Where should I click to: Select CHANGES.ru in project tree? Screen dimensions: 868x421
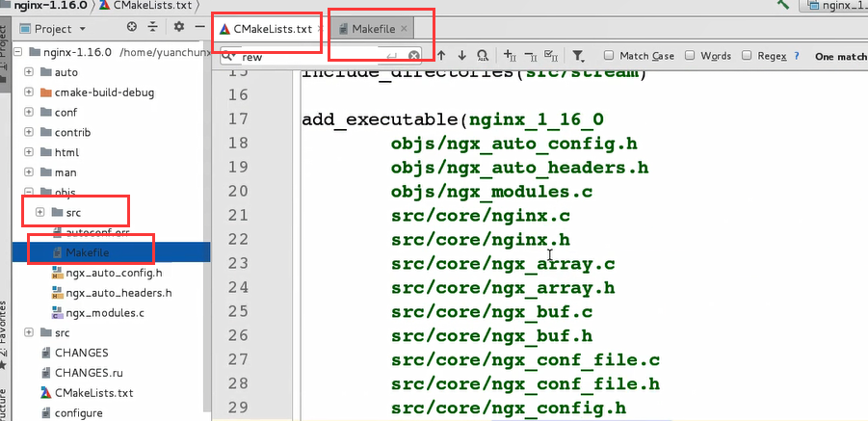tap(89, 373)
